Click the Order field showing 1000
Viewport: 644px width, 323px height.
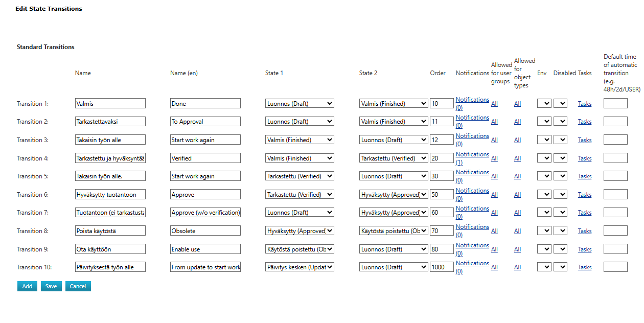[x=441, y=267]
